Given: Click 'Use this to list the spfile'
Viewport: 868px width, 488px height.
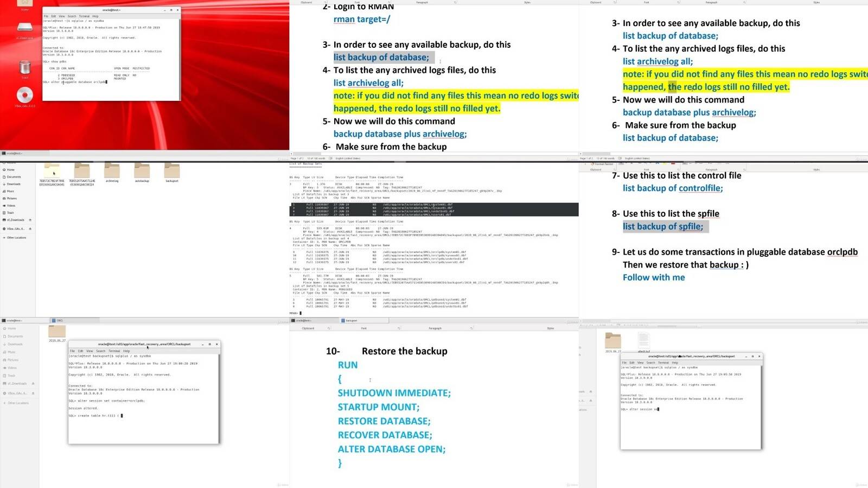Looking at the screenshot, I should [671, 214].
